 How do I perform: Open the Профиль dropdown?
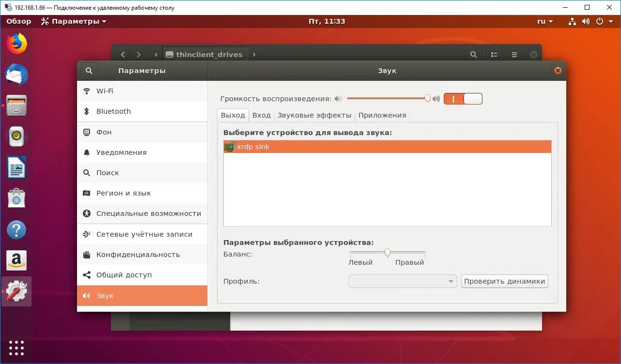(x=403, y=281)
